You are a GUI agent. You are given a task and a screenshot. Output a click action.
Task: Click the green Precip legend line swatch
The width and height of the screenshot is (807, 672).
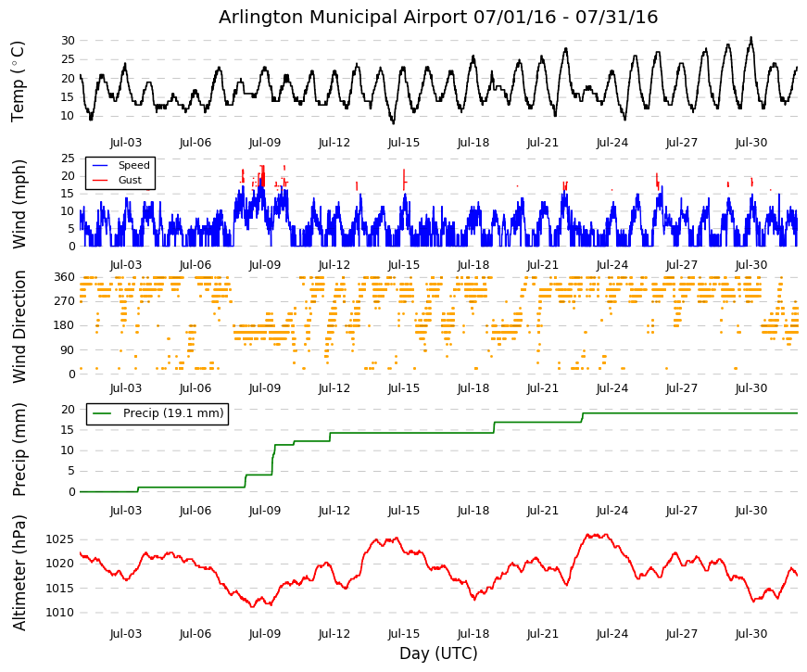click(x=102, y=413)
